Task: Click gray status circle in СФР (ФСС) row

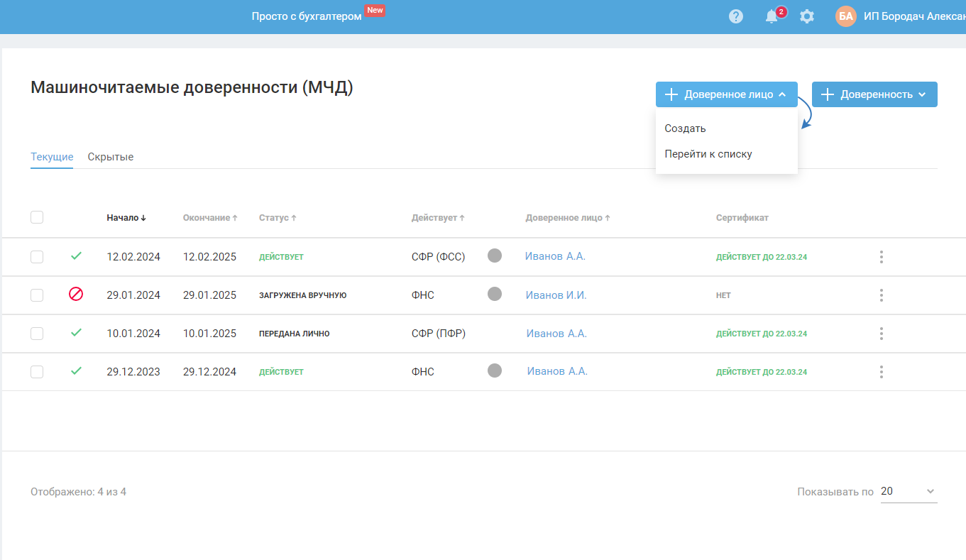Action: tap(495, 256)
